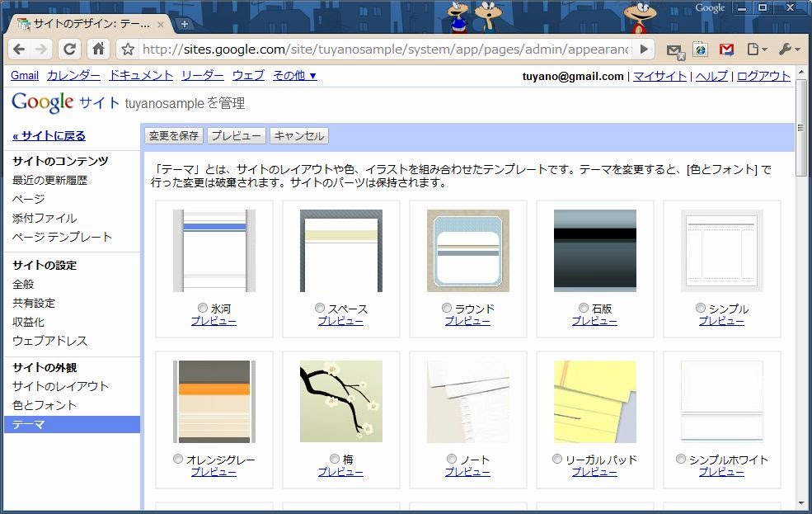Click the IE Tab extension icon
This screenshot has width=812, height=514.
pyautogui.click(x=700, y=50)
